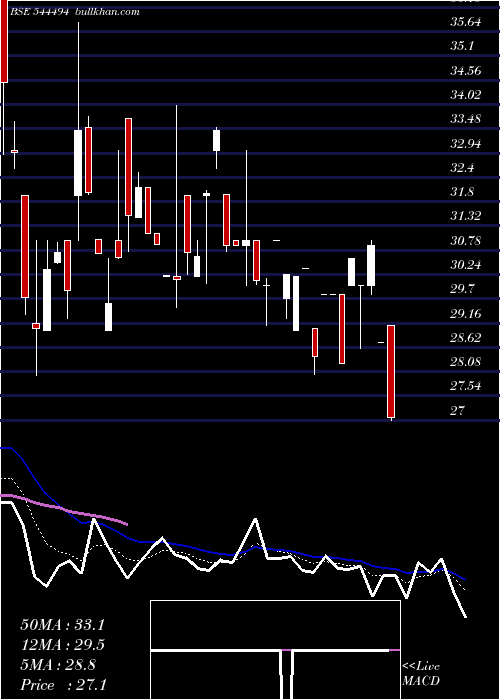The height and width of the screenshot is (700, 500).
Task: Click the 34.02 price axis label
Action: (466, 95)
